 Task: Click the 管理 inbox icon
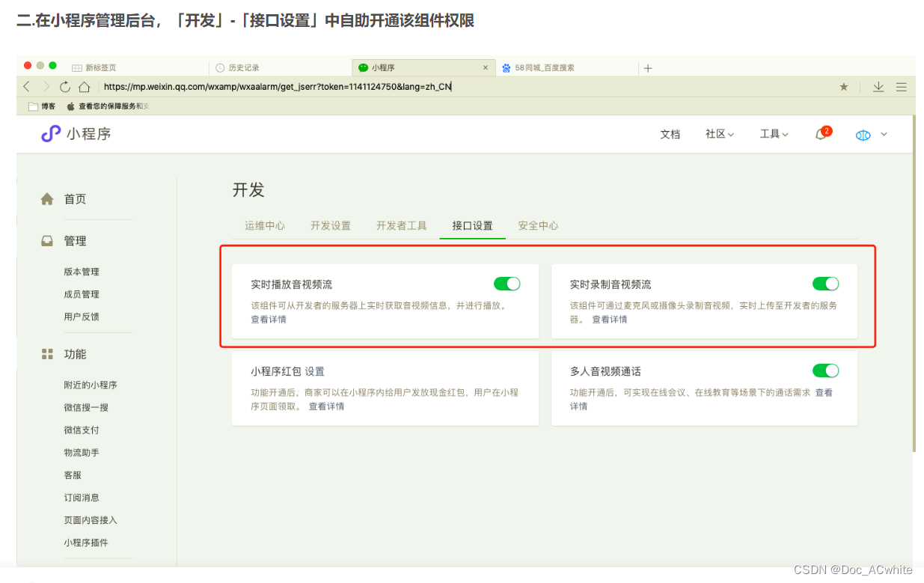point(47,241)
